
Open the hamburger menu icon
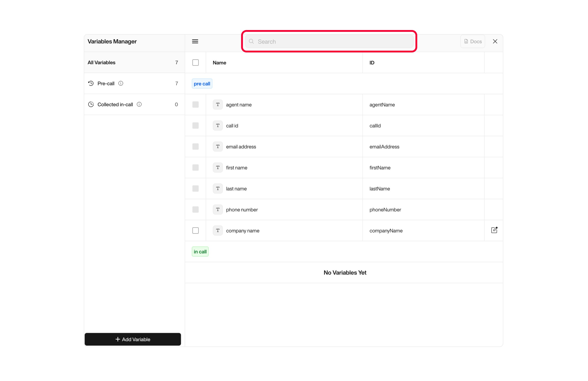click(x=195, y=41)
